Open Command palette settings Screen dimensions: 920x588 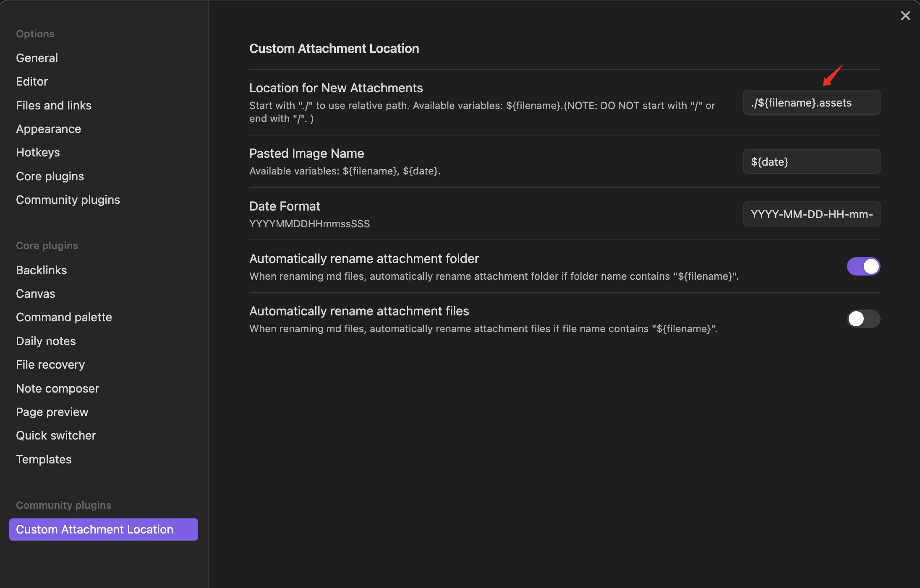pyautogui.click(x=64, y=317)
